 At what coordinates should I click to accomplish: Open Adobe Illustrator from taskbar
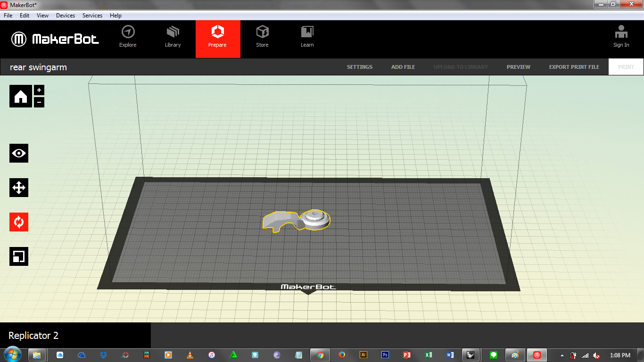(363, 355)
